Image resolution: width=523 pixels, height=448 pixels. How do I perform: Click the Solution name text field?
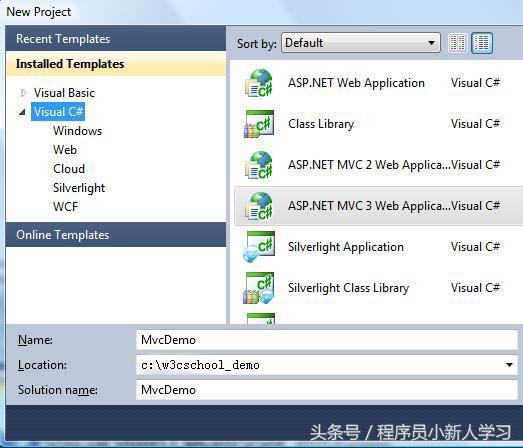point(327,390)
